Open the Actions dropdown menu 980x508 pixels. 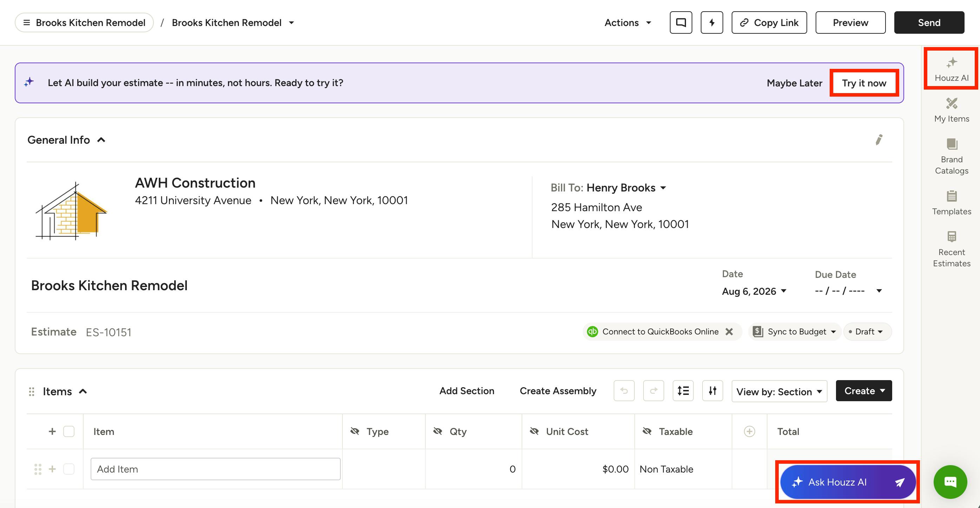pos(628,23)
